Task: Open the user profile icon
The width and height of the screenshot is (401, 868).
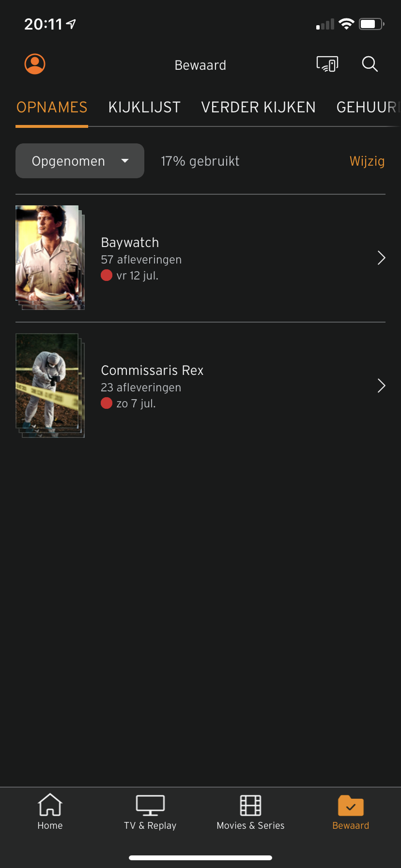Action: point(35,64)
